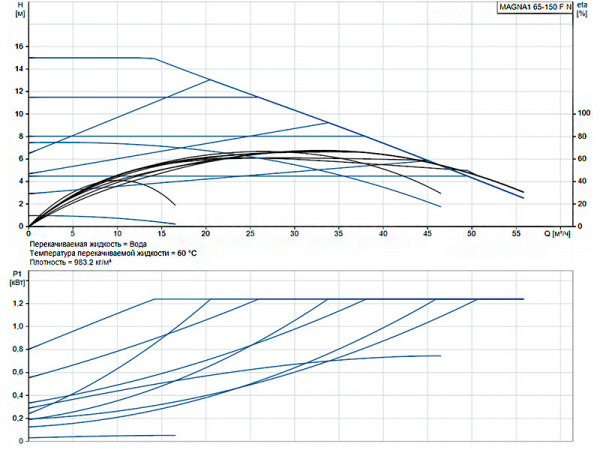600x450 pixels.
Task: Click the 14 tick on the H axis
Action: click(x=17, y=69)
